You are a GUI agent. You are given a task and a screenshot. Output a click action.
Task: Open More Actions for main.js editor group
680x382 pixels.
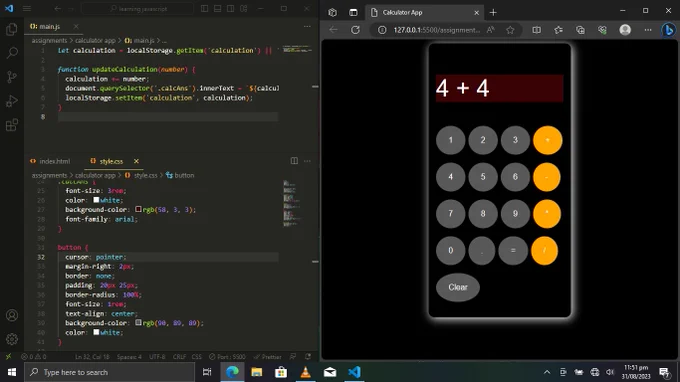[307, 26]
